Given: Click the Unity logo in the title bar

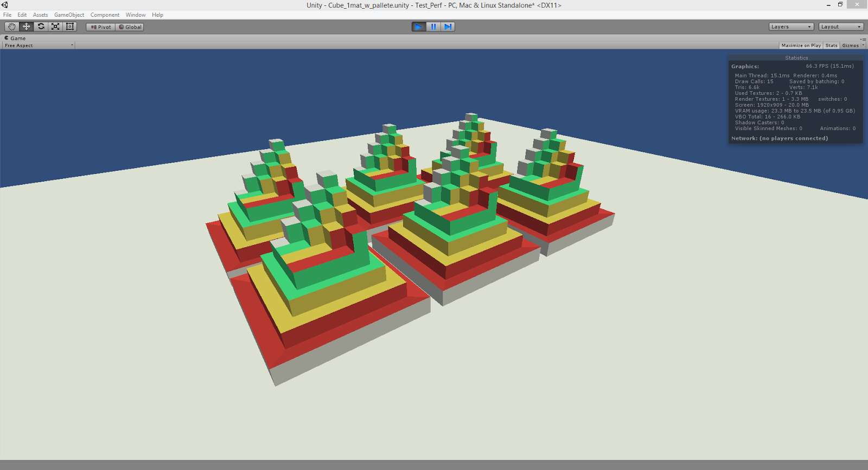Looking at the screenshot, I should pyautogui.click(x=5, y=5).
